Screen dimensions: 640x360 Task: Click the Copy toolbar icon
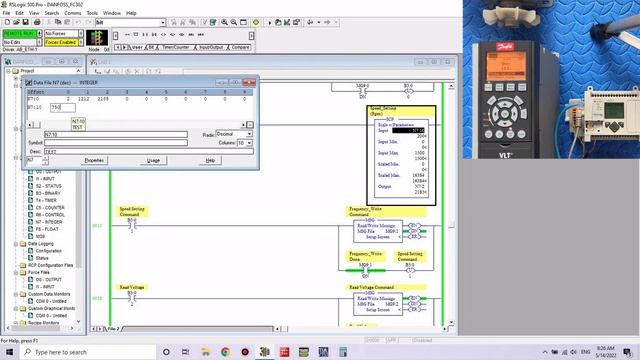tap(58, 22)
